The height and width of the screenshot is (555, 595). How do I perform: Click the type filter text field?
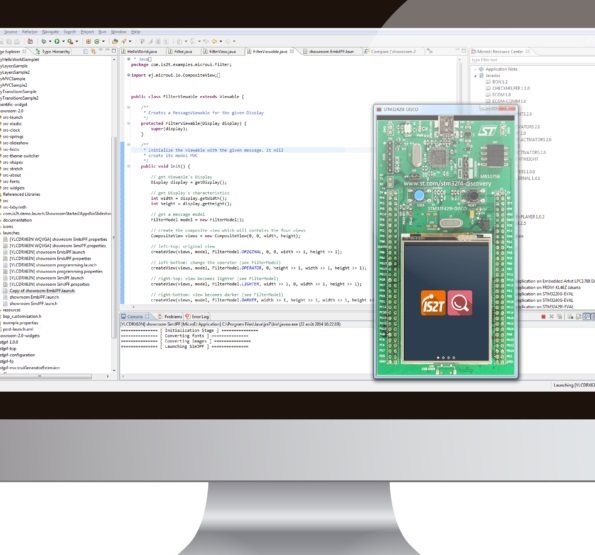(531, 60)
